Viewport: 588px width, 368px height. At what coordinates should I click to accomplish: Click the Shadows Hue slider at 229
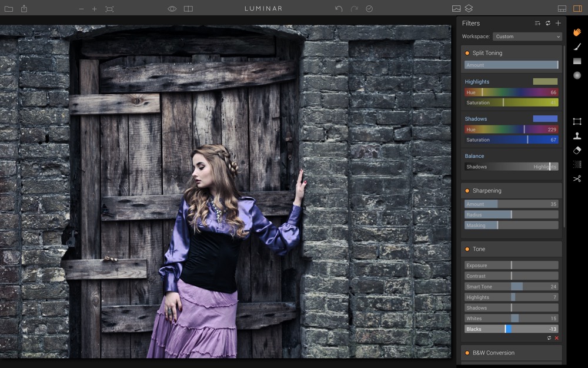512,130
